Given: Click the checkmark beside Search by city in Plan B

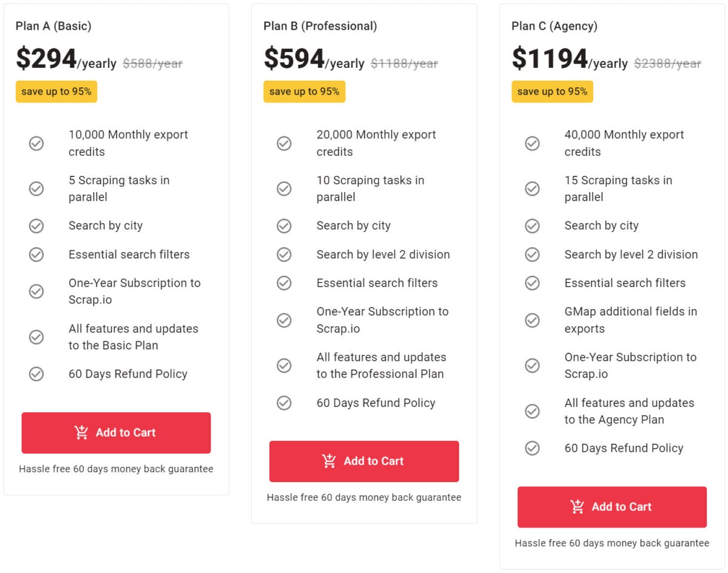Looking at the screenshot, I should (284, 226).
